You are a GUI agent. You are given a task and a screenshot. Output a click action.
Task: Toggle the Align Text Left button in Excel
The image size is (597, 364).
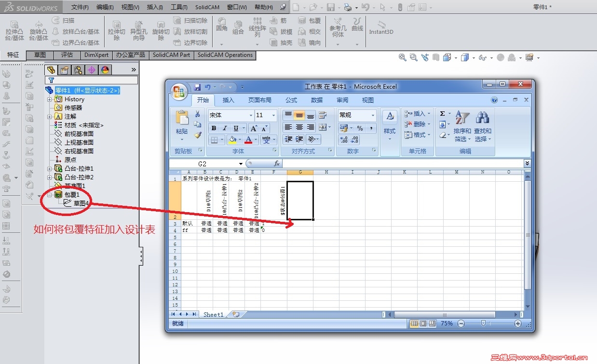[288, 127]
